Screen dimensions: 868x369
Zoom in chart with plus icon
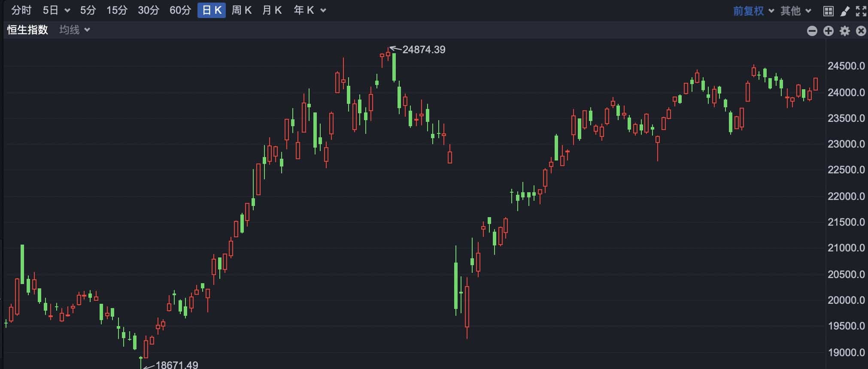coord(828,31)
